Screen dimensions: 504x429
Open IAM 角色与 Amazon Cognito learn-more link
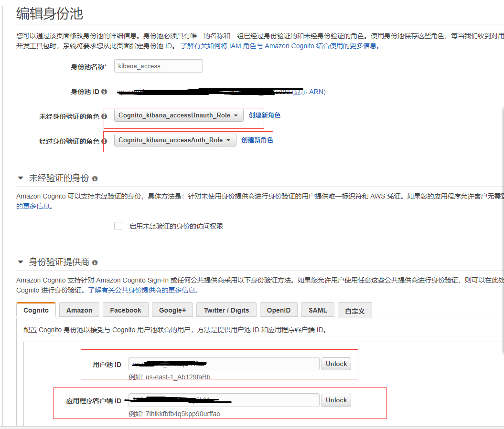tap(280, 46)
